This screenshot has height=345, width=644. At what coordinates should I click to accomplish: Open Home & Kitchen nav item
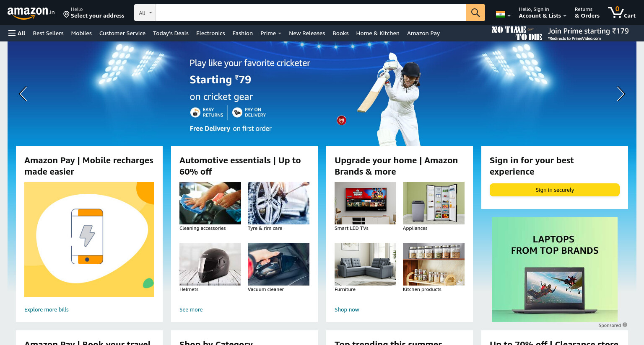click(378, 33)
